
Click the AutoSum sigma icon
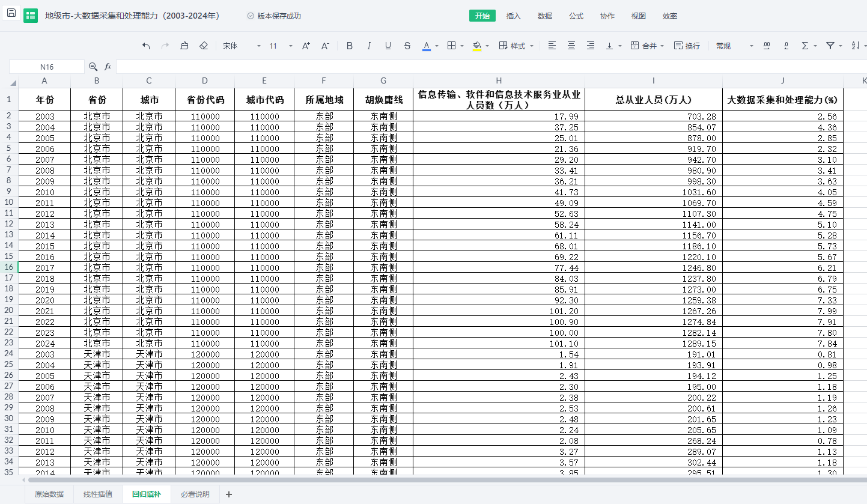point(805,46)
